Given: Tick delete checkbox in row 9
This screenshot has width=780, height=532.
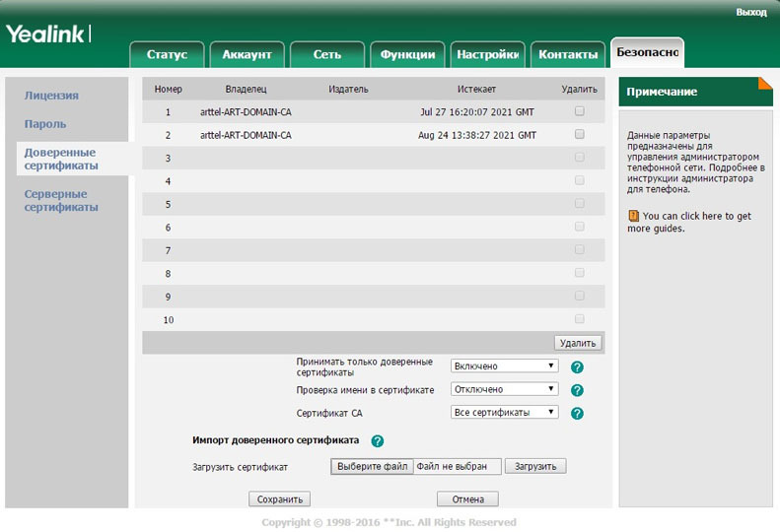Looking at the screenshot, I should (579, 296).
